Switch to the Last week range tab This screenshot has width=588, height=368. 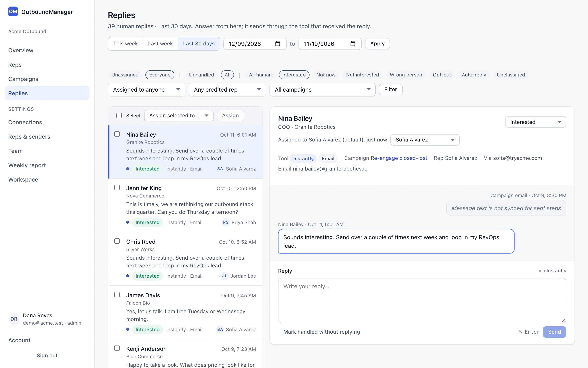(x=160, y=44)
